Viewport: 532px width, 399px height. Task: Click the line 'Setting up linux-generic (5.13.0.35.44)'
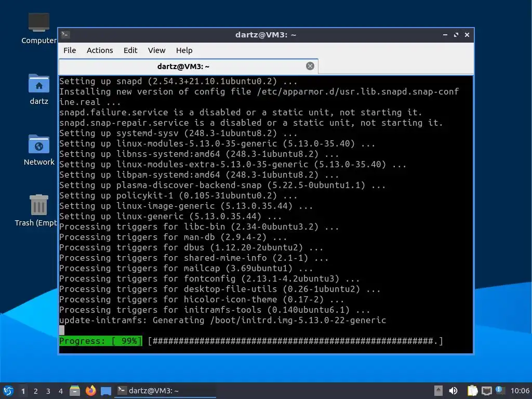coord(170,216)
